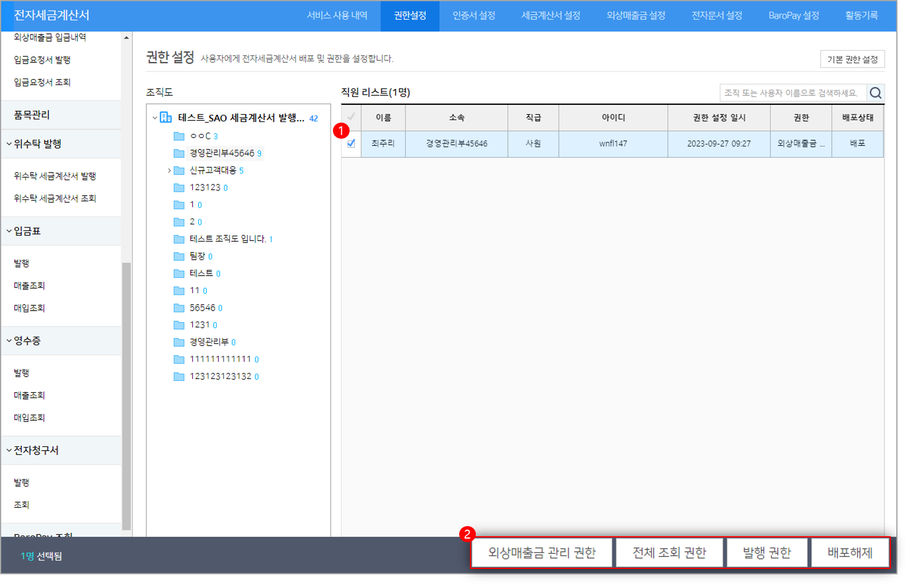
Task: Click the organization root building icon
Action: [166, 118]
